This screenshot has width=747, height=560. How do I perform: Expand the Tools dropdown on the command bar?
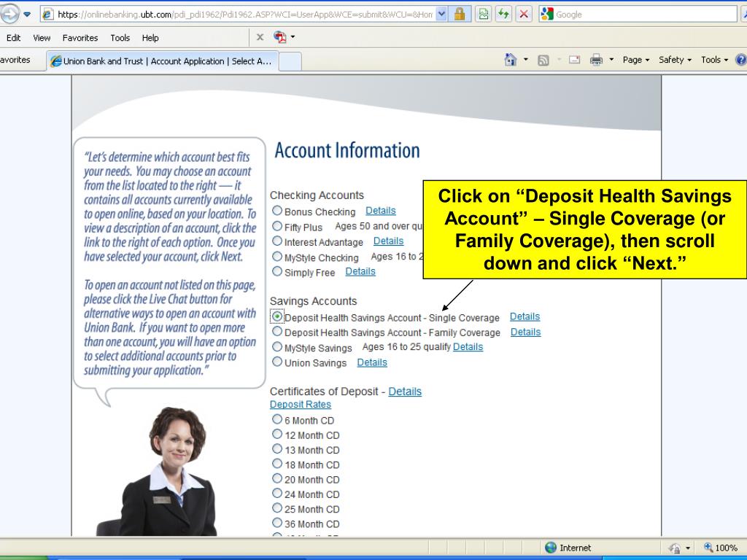coord(714,60)
